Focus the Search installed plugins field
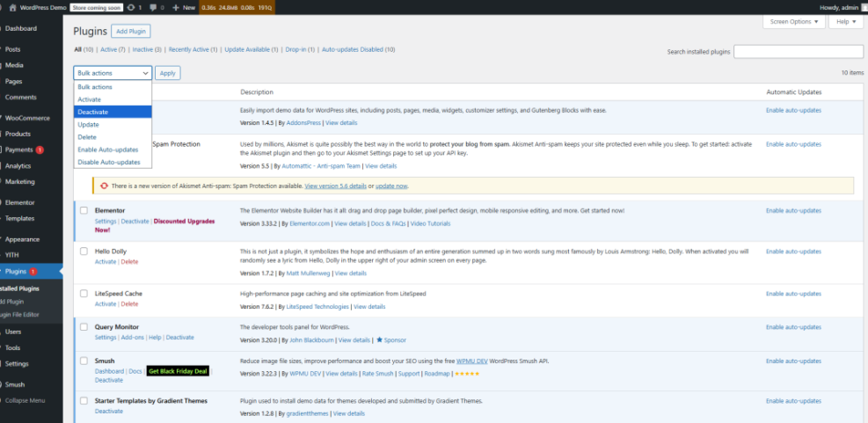Viewport: 868px width, 423px height. click(x=799, y=52)
